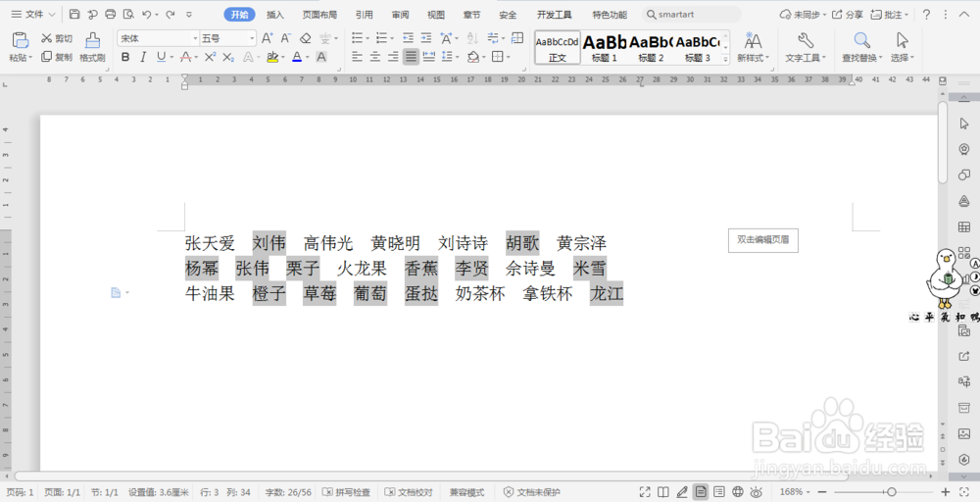Switch to the Insert (插入) tab

click(275, 15)
